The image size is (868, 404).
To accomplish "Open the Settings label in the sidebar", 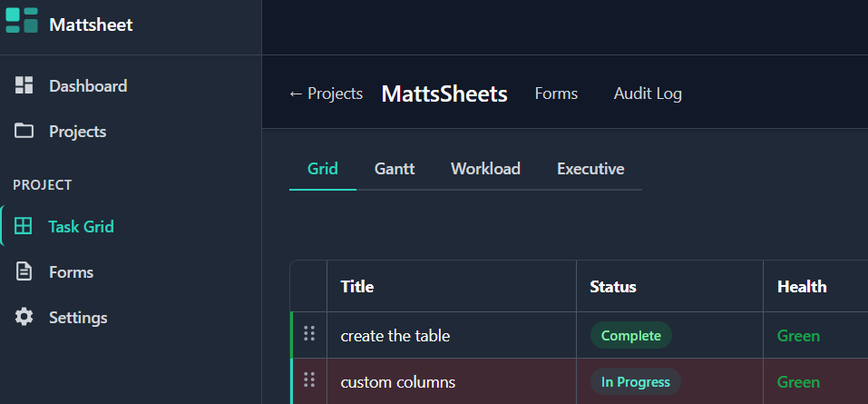I will click(x=78, y=318).
